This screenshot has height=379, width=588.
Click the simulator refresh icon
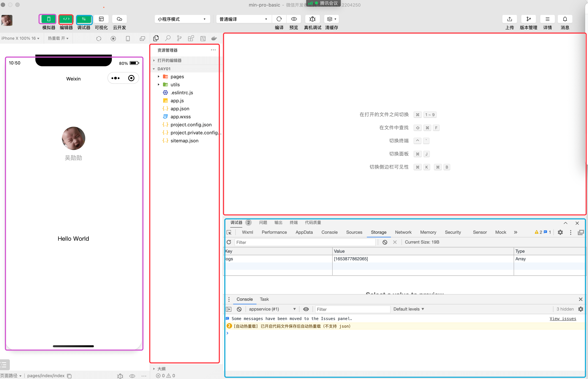[x=99, y=39]
